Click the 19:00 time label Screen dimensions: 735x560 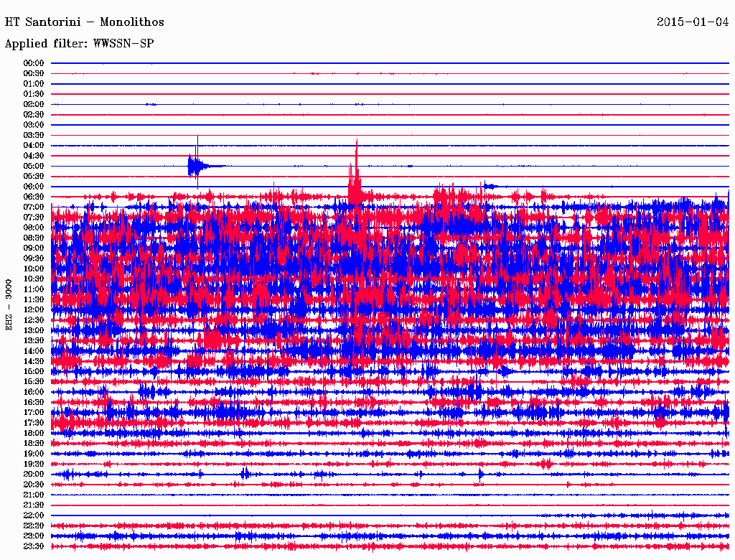pos(33,454)
